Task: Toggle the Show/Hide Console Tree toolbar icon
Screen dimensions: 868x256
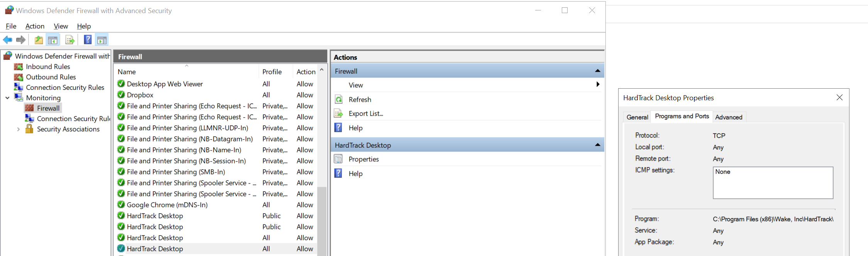Action: click(53, 40)
